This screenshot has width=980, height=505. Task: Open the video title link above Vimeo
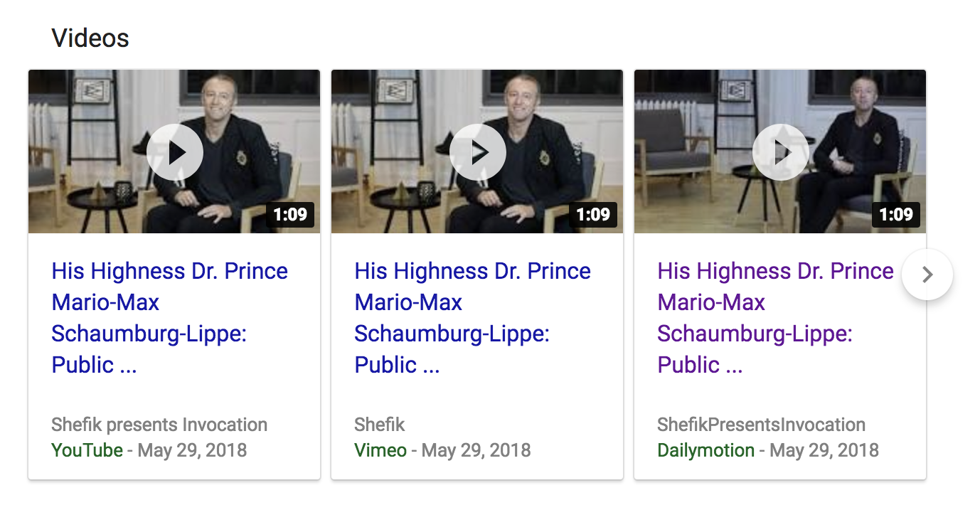click(x=472, y=317)
